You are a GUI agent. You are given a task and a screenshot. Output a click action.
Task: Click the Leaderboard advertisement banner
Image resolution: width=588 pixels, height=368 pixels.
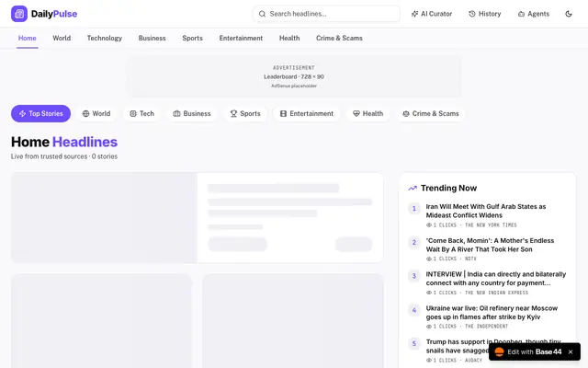point(294,76)
